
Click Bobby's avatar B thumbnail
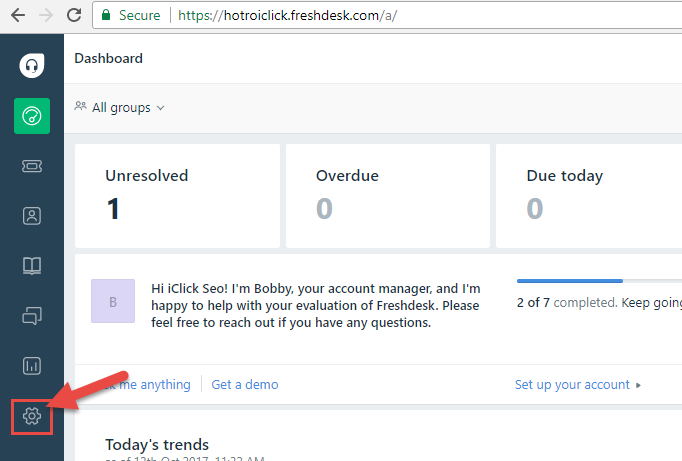113,301
